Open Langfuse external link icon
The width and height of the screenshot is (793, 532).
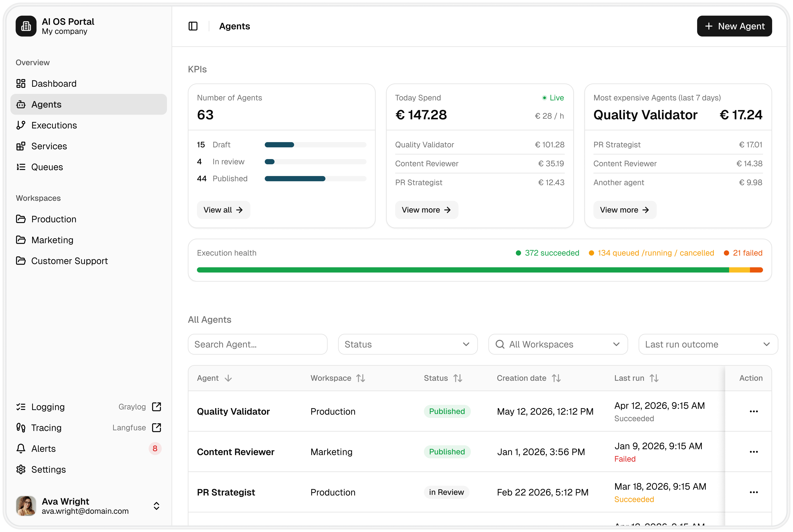tap(157, 428)
